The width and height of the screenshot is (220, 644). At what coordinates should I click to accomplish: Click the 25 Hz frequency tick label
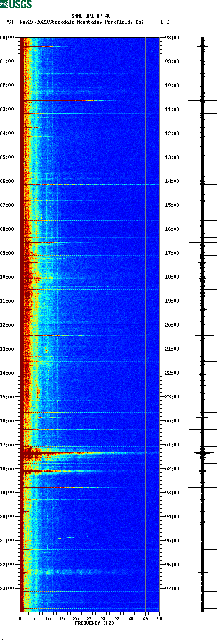90,619
